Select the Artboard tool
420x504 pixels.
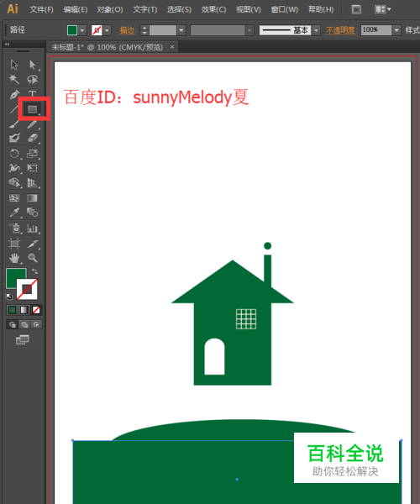point(14,244)
